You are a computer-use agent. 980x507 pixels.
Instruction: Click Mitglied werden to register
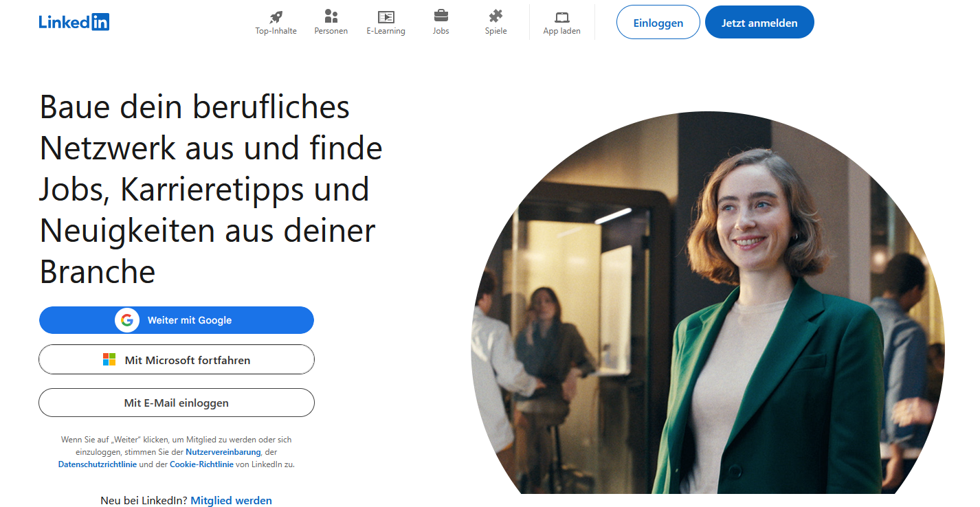(x=231, y=500)
